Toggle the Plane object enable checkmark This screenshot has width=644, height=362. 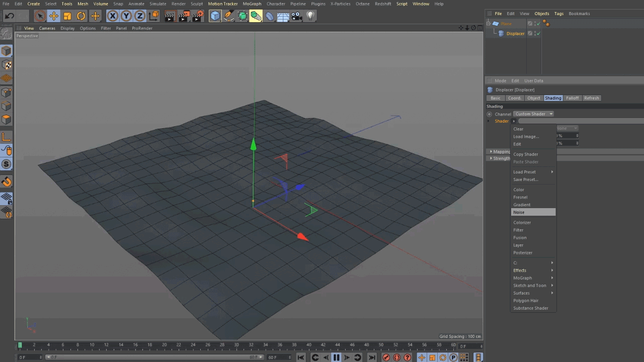(538, 24)
